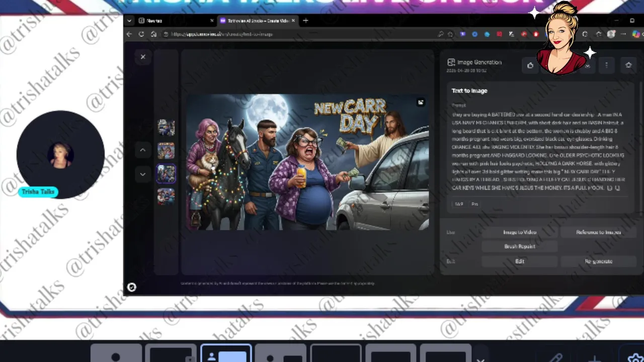Click the colorful Copilot icon in browser
Screen dimensions: 644x362
click(635, 34)
